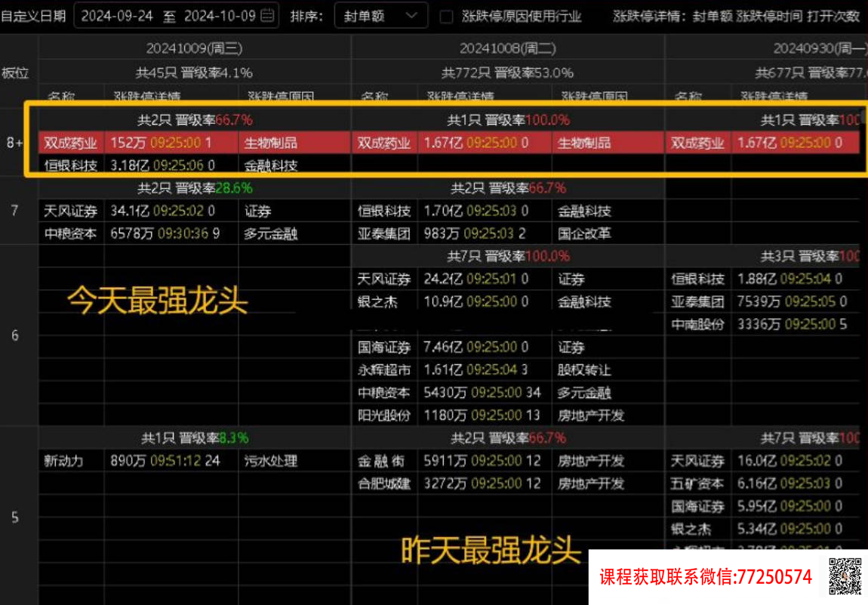Select the 阳光股份 stock name
Image resolution: width=868 pixels, height=605 pixels.
[x=383, y=415]
